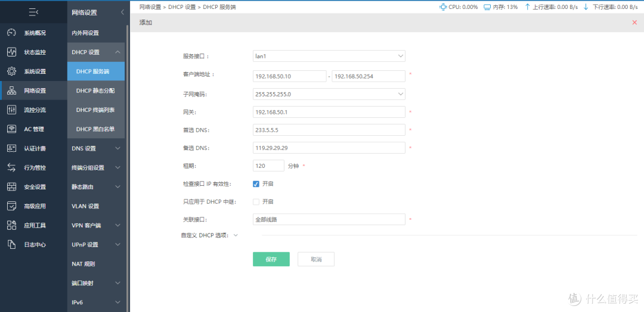Click the 状态监控 waveform icon
The height and width of the screenshot is (312, 644).
11,52
